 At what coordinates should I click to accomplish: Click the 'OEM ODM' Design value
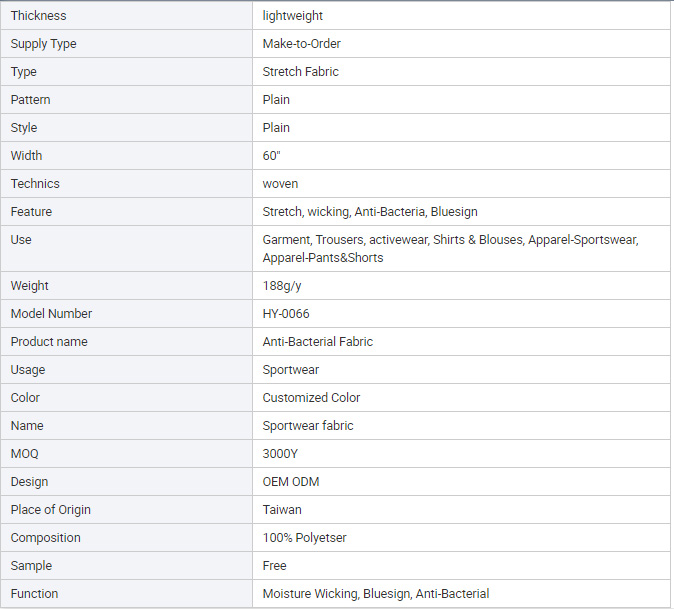pos(291,482)
